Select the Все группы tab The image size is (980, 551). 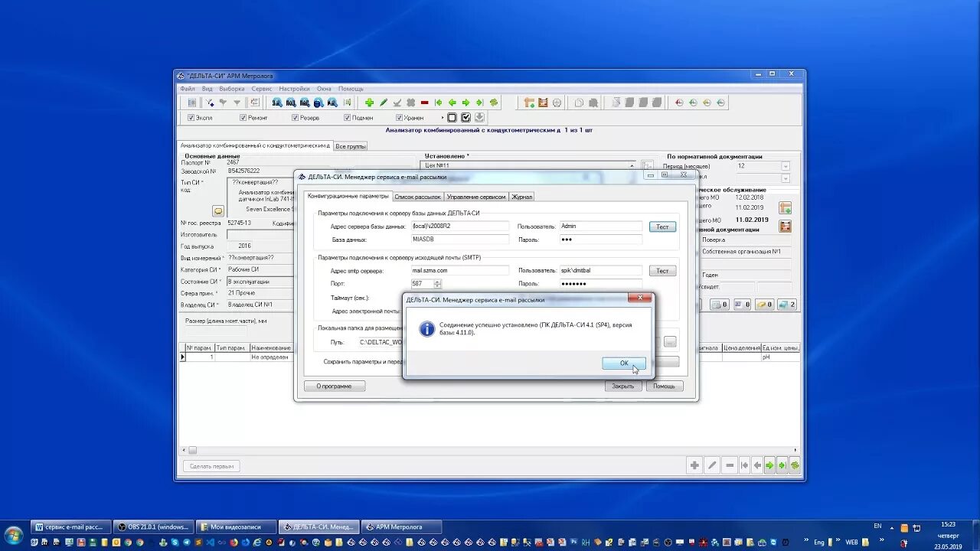pyautogui.click(x=351, y=146)
